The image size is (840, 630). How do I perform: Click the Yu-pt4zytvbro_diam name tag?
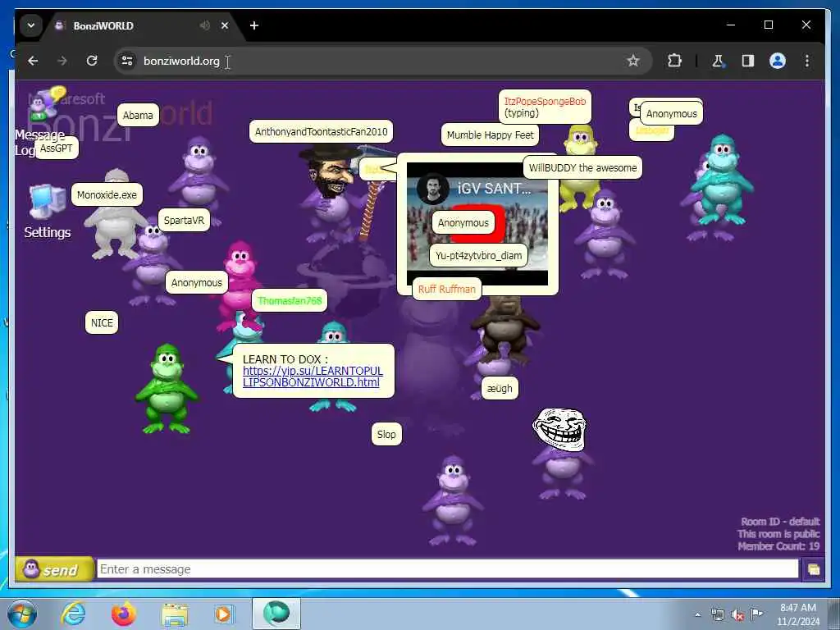(478, 256)
